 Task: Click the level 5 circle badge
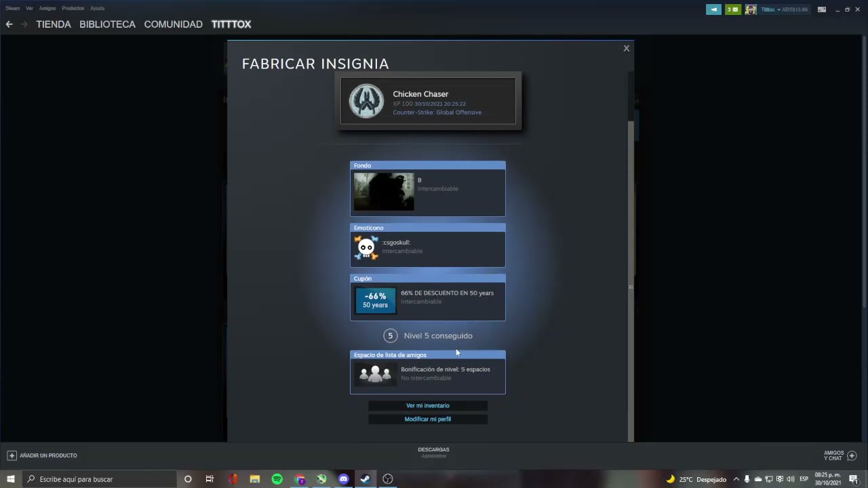390,335
